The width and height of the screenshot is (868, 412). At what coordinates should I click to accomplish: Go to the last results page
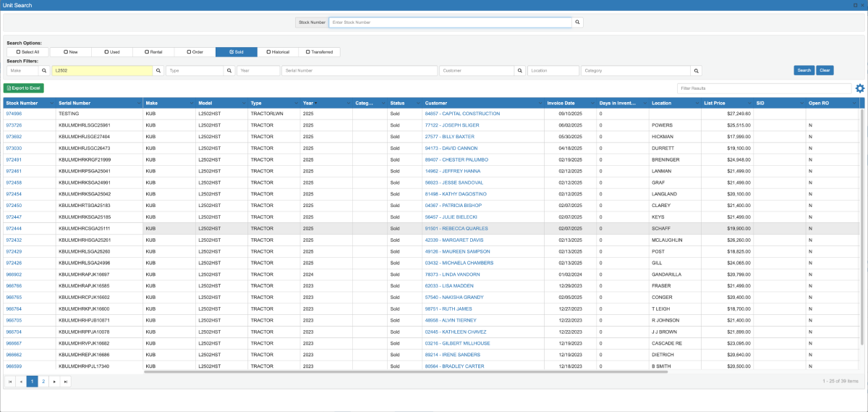pyautogui.click(x=66, y=381)
